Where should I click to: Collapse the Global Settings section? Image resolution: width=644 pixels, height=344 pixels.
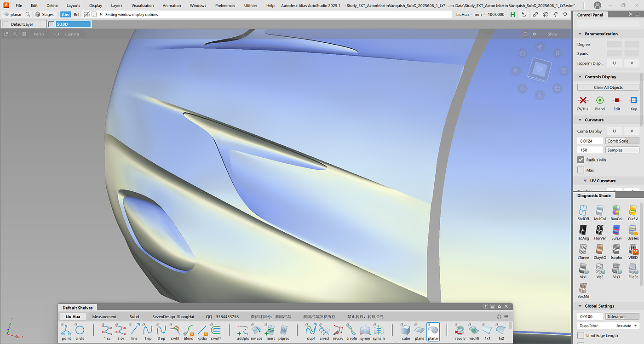(x=581, y=306)
